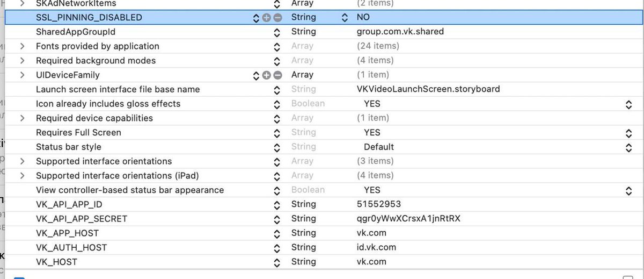Open key stepper on SSL_PINNING_DISABLED row
644x279 pixels.
257,18
